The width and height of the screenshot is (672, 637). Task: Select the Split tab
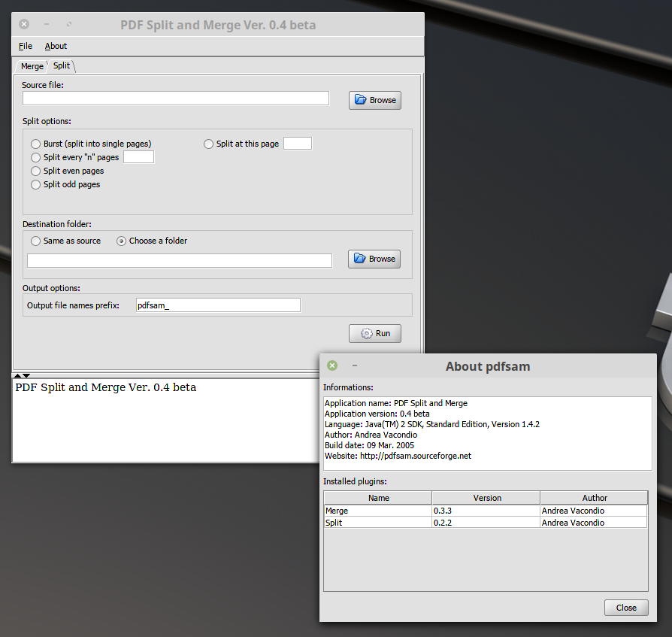point(62,65)
